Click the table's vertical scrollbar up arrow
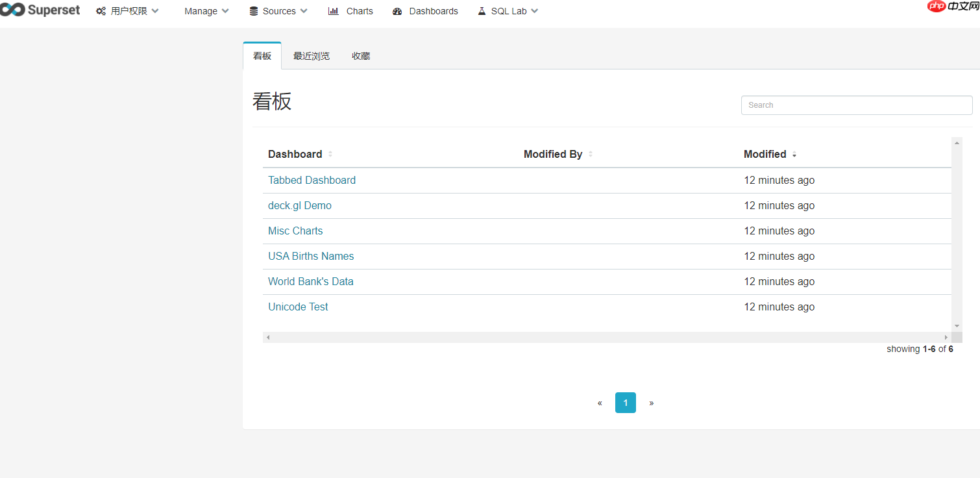This screenshot has width=980, height=478. point(957,143)
